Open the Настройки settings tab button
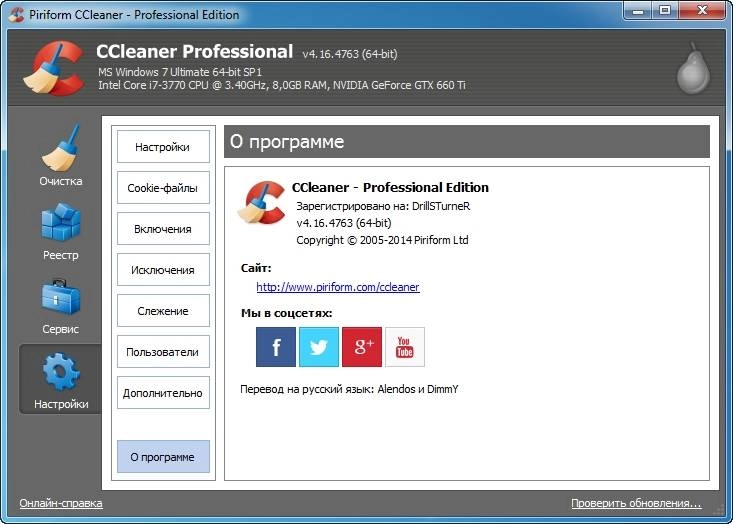Image resolution: width=733 pixels, height=524 pixels. coord(163,147)
